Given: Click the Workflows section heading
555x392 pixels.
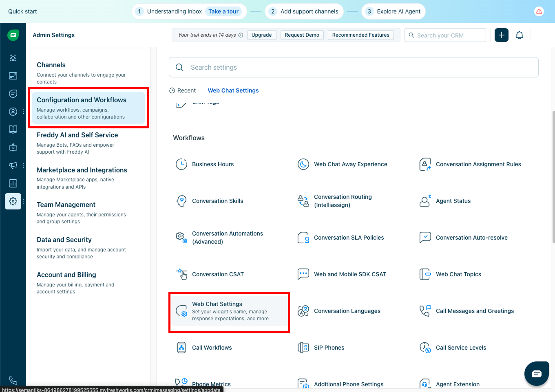Looking at the screenshot, I should coord(189,138).
